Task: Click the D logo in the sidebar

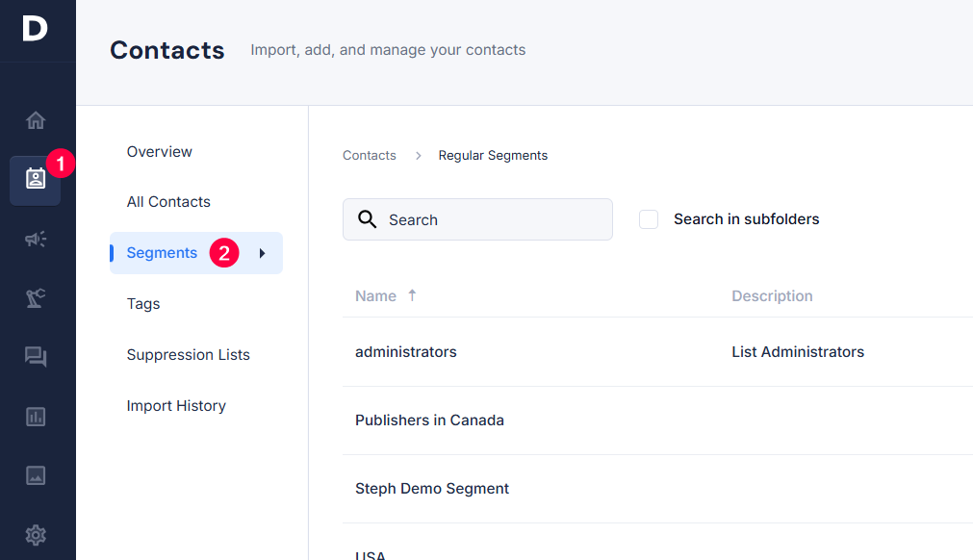Action: pyautogui.click(x=35, y=29)
